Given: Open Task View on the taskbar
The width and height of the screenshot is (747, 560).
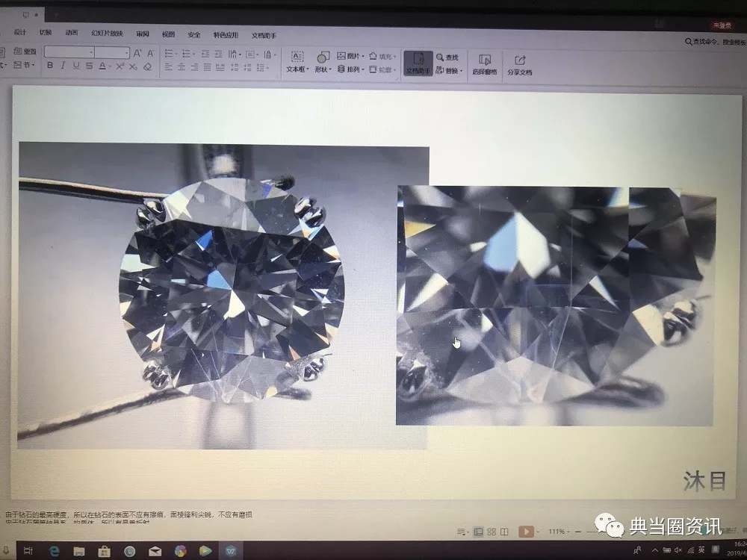Looking at the screenshot, I should pyautogui.click(x=28, y=551).
